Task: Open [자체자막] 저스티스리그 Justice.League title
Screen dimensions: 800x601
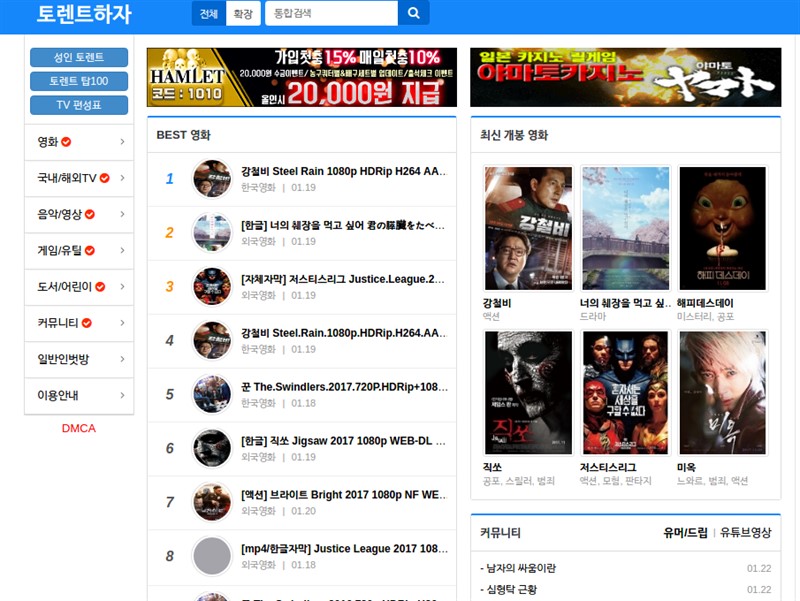Action: click(343, 279)
